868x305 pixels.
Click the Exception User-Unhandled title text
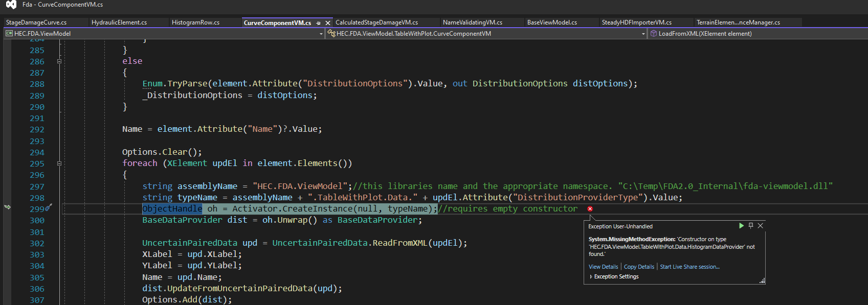point(620,226)
